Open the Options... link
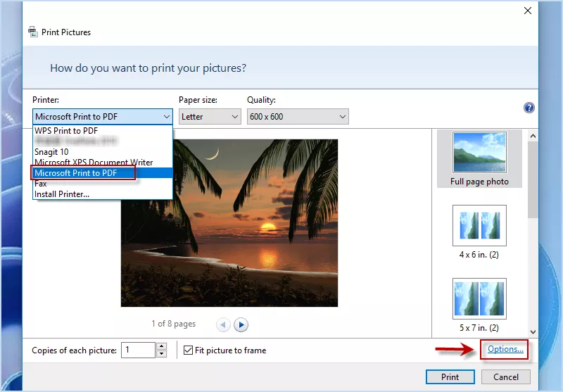The image size is (563, 392). pos(505,349)
